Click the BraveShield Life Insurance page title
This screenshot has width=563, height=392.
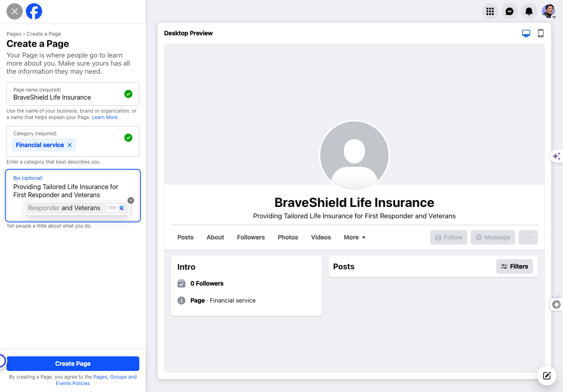[x=354, y=202]
